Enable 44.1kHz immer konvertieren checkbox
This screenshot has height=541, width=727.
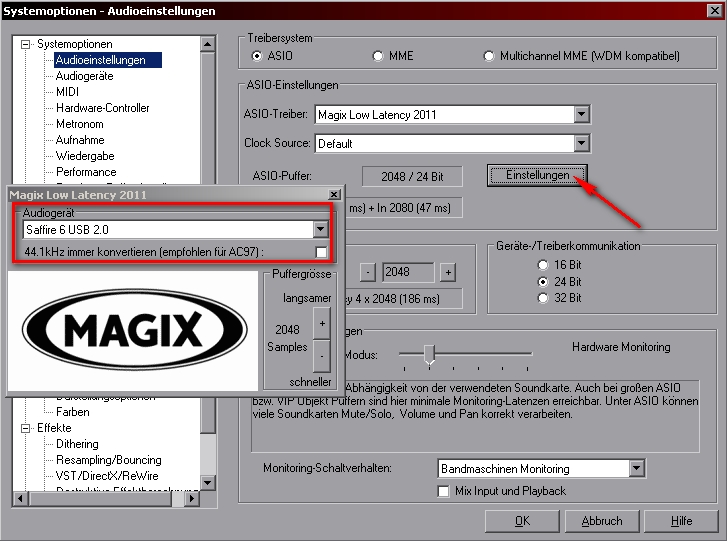pyautogui.click(x=321, y=252)
